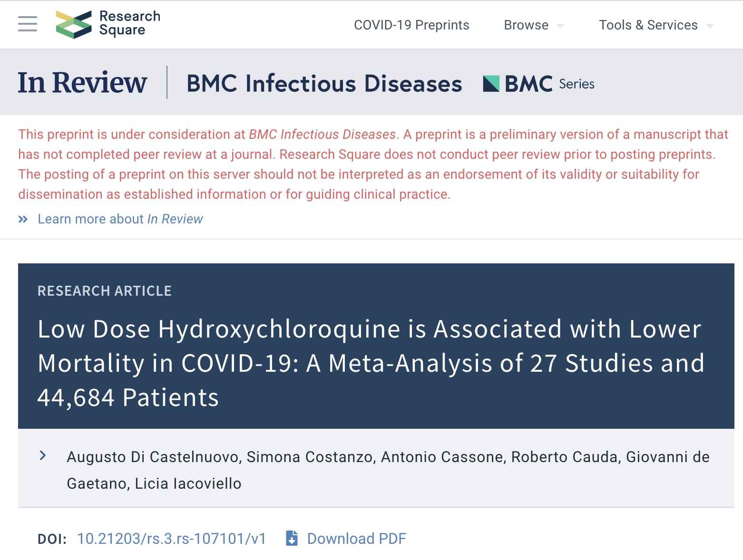Click the Download PDF link
This screenshot has height=560, width=743.
coord(357,539)
